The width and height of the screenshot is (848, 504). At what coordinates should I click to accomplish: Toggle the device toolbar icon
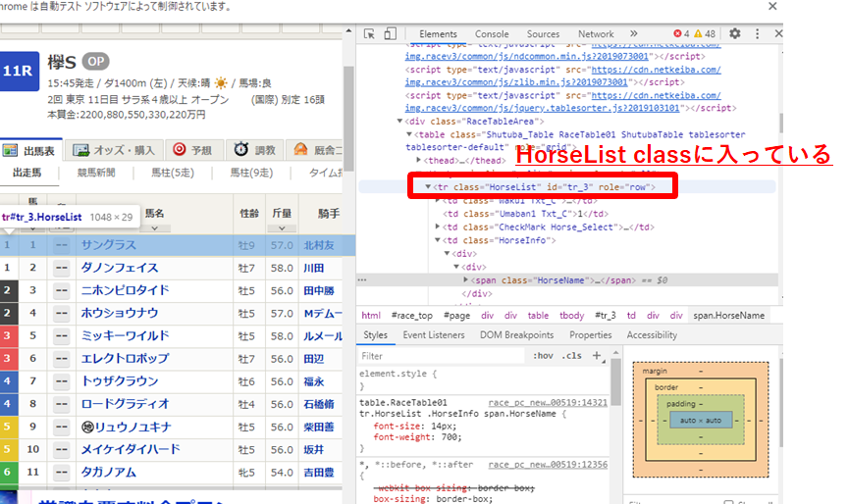coord(390,34)
